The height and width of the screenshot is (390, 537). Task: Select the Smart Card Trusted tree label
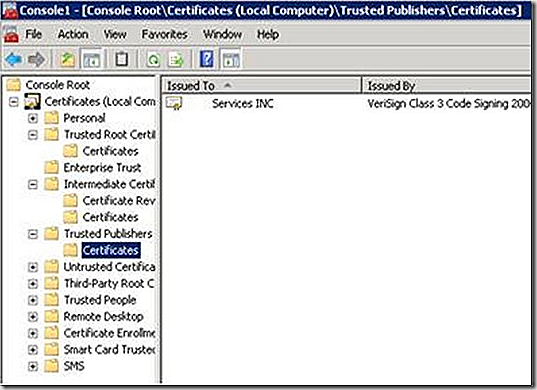click(x=110, y=350)
